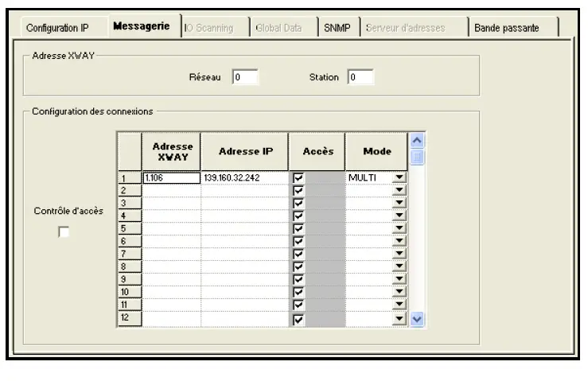Open the Mode dropdown in row 2
588x381 pixels.
[x=399, y=190]
